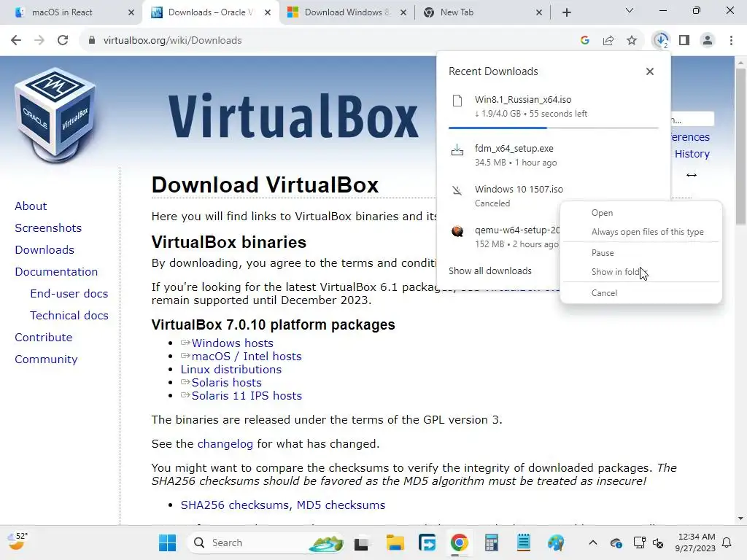The image size is (747, 560).
Task: Open the Calculator taskbar icon
Action: click(491, 542)
